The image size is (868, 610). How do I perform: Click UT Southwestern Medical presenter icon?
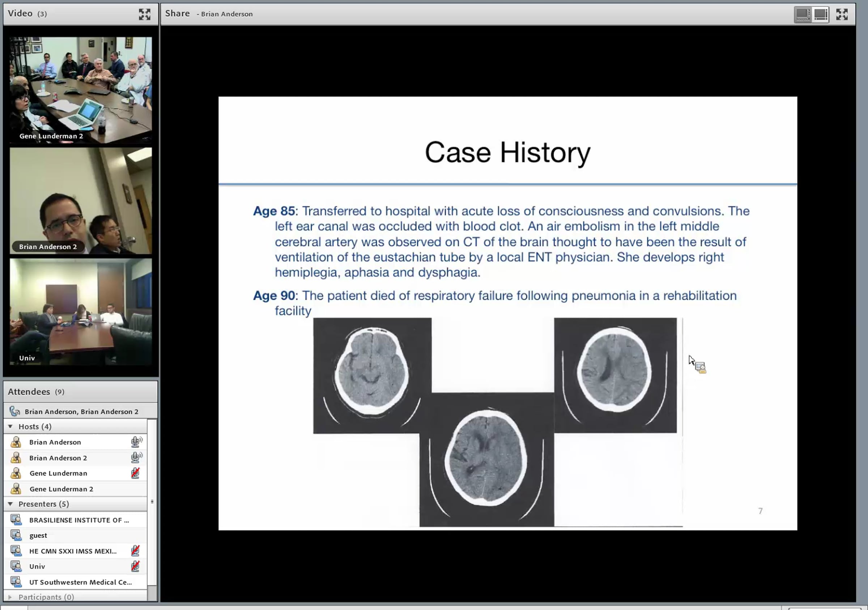click(16, 582)
